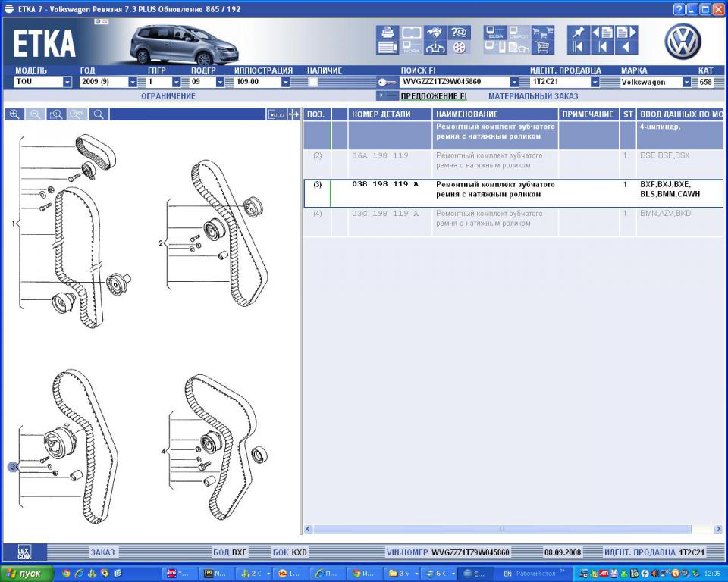Click the EN language indicator in taskbar

pos(507,574)
